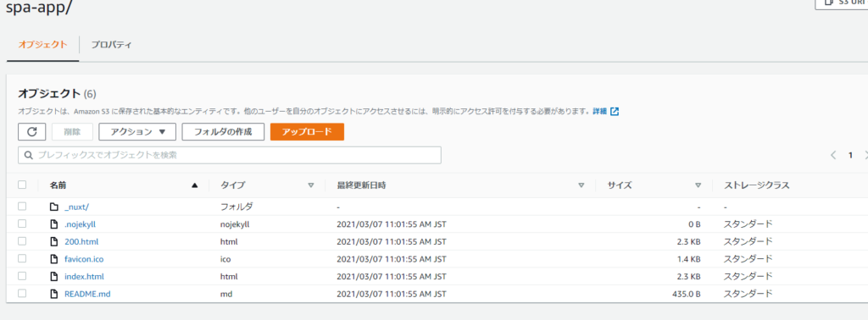This screenshot has width=868, height=320.
Task: Toggle the select-all objects checkbox
Action: [22, 185]
